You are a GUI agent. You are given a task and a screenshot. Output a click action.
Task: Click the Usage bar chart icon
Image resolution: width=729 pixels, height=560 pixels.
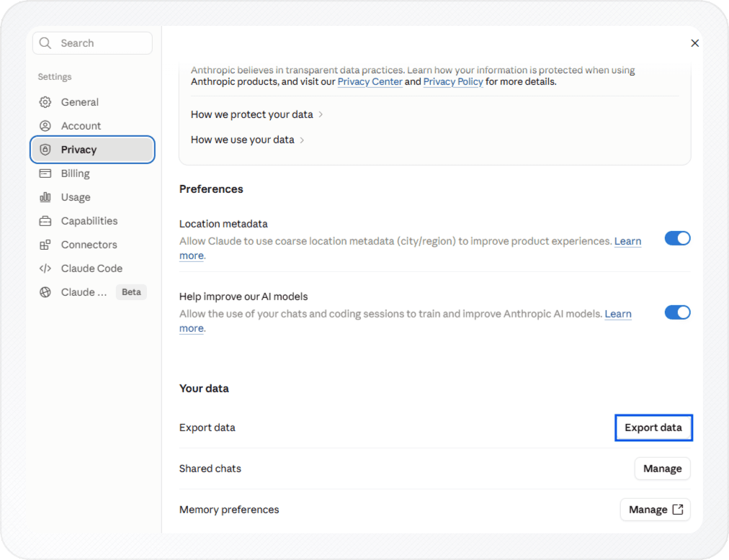[45, 197]
